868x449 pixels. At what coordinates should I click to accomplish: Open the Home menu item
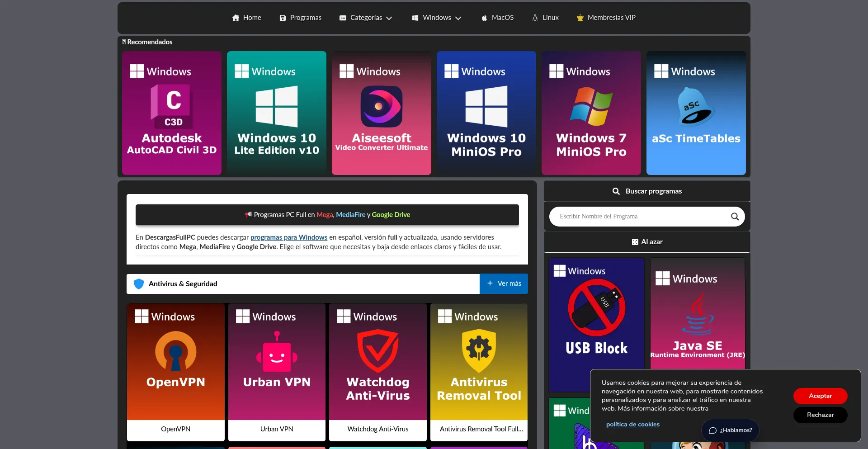tap(252, 18)
